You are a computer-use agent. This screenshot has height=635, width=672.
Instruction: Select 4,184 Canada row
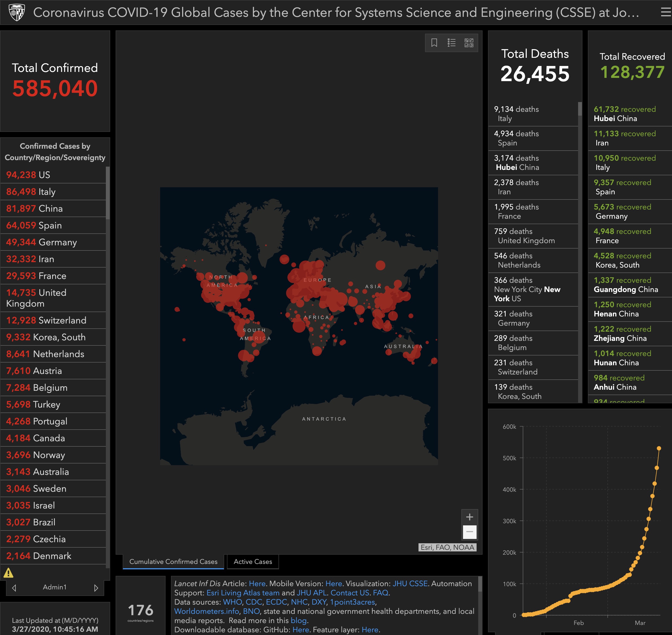[53, 438]
